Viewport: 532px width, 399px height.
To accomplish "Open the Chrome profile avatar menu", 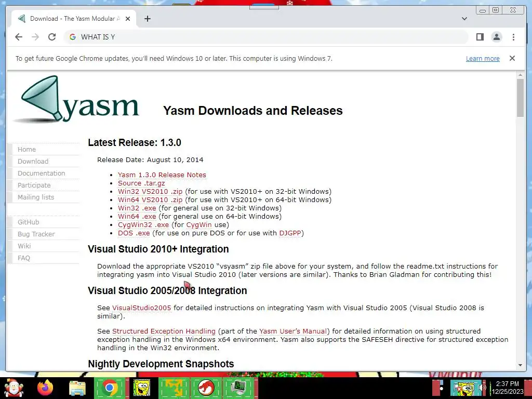I will pos(496,37).
